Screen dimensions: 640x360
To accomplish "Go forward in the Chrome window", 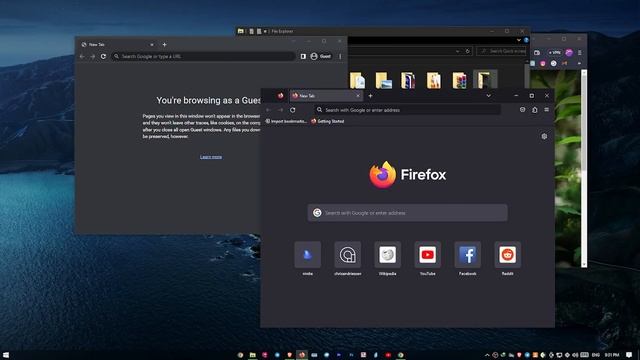I will tap(93, 56).
